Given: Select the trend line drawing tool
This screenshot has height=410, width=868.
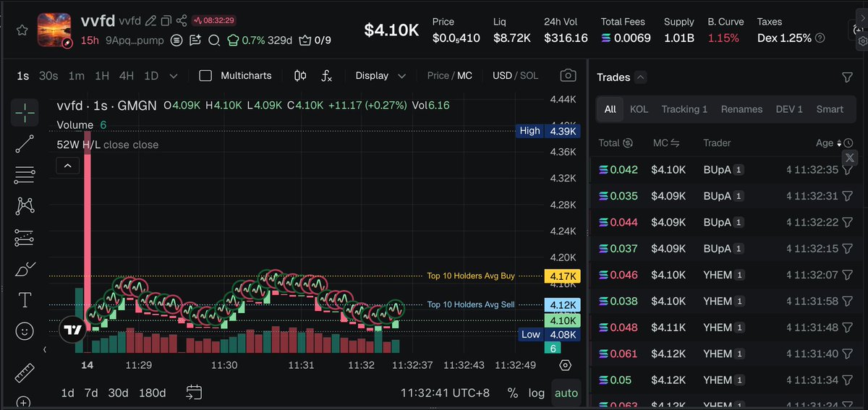Looking at the screenshot, I should (x=25, y=143).
